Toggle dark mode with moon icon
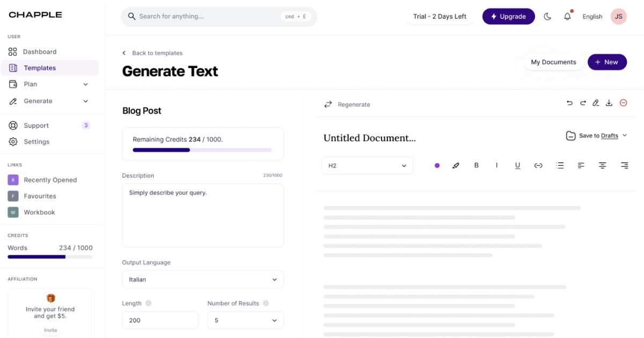The image size is (644, 338). (x=547, y=17)
